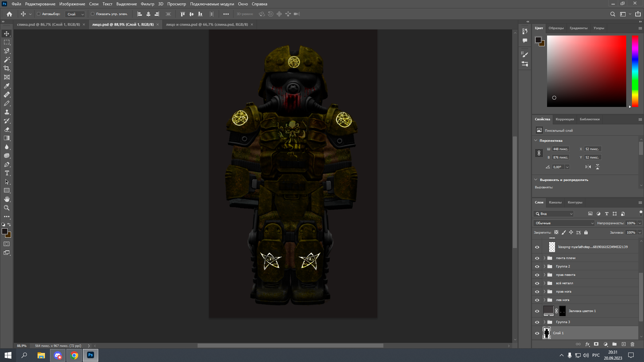
Task: Collapse Выровнять и распределить section
Action: point(536,180)
